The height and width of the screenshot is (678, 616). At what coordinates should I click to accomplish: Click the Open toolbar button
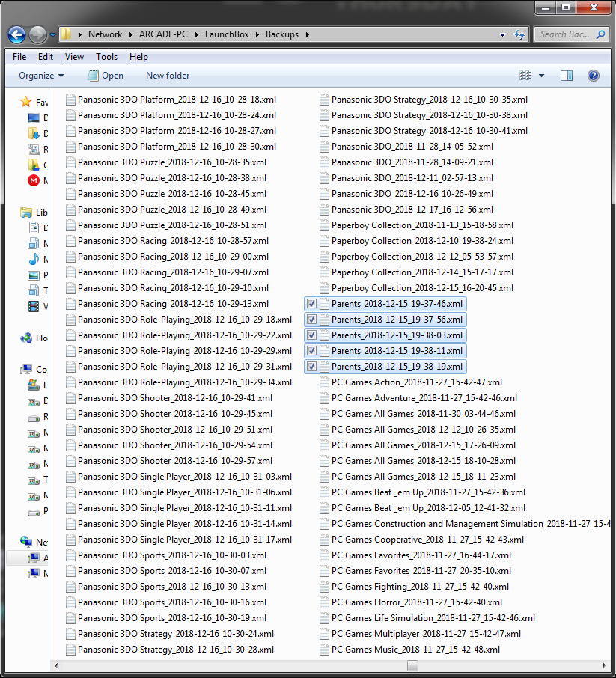106,76
